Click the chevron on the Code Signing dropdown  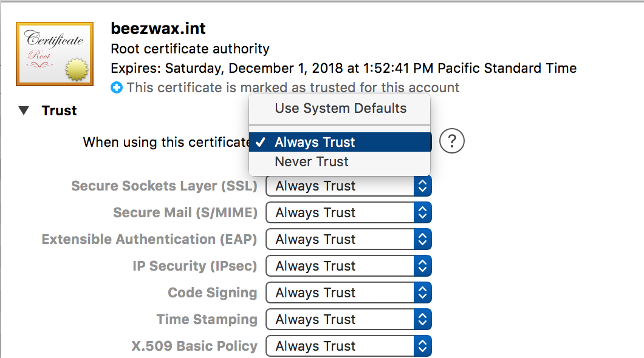[x=422, y=292]
